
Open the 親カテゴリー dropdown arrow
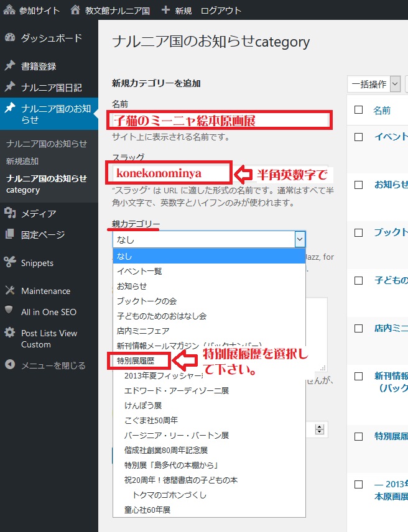[x=299, y=239]
